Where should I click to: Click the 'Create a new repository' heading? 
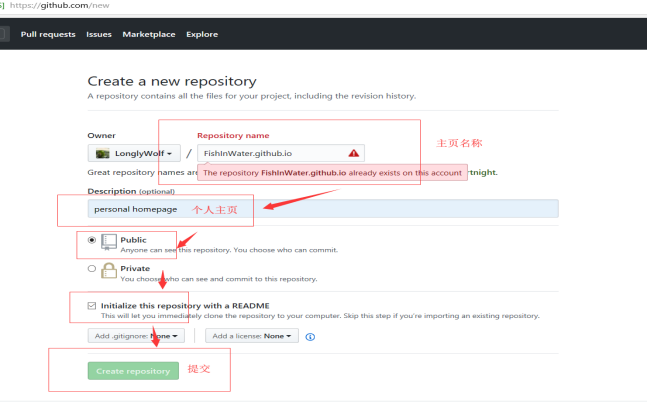pos(172,81)
